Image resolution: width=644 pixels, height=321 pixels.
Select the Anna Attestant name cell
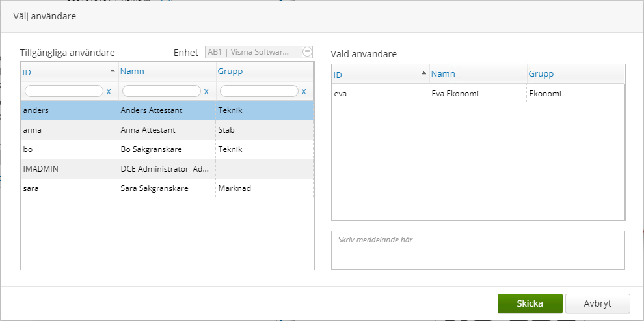coord(167,130)
